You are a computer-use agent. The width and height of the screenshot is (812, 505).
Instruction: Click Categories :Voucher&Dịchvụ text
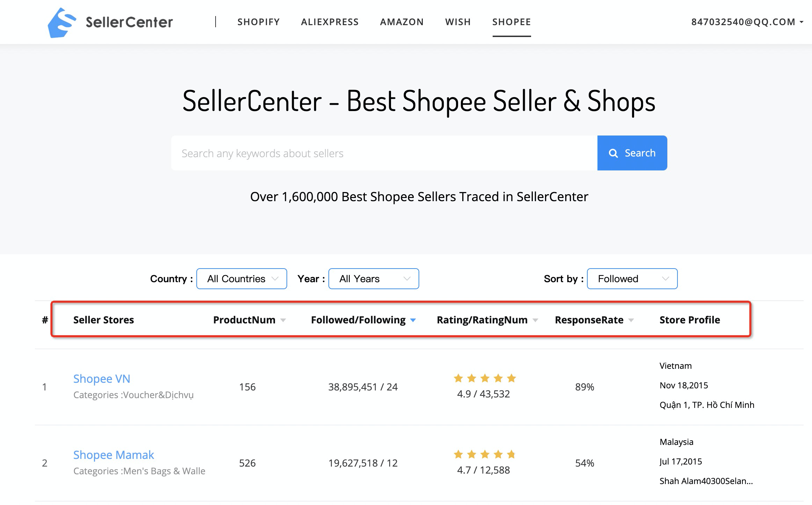coord(133,395)
